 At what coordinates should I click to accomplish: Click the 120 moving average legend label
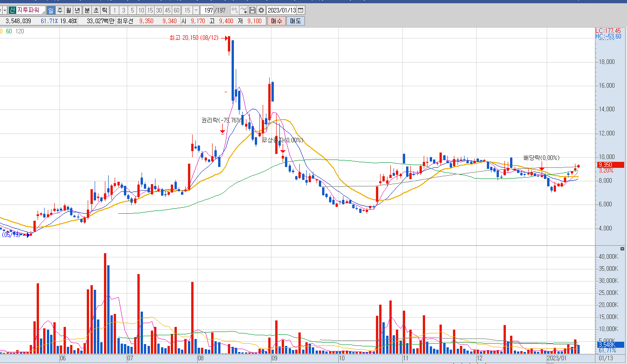pyautogui.click(x=19, y=31)
